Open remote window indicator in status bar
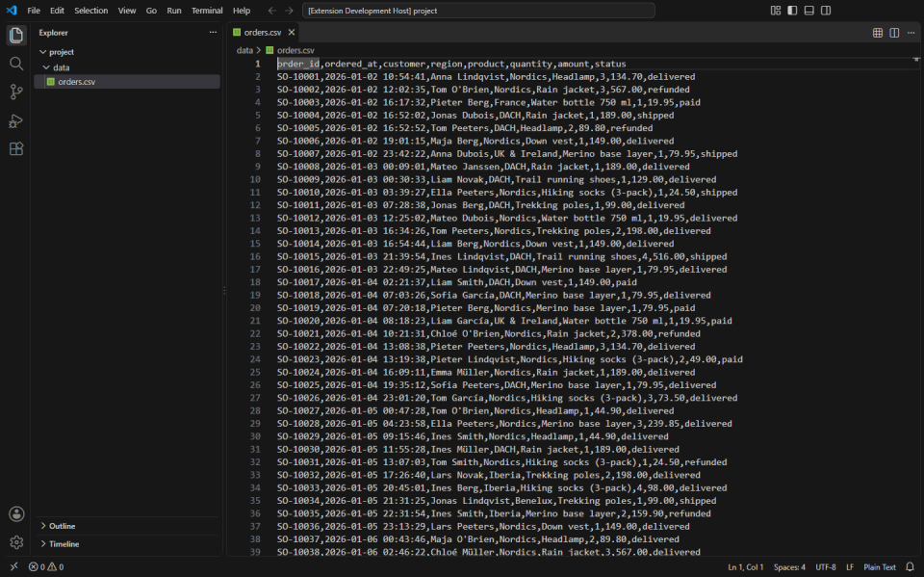 14,567
